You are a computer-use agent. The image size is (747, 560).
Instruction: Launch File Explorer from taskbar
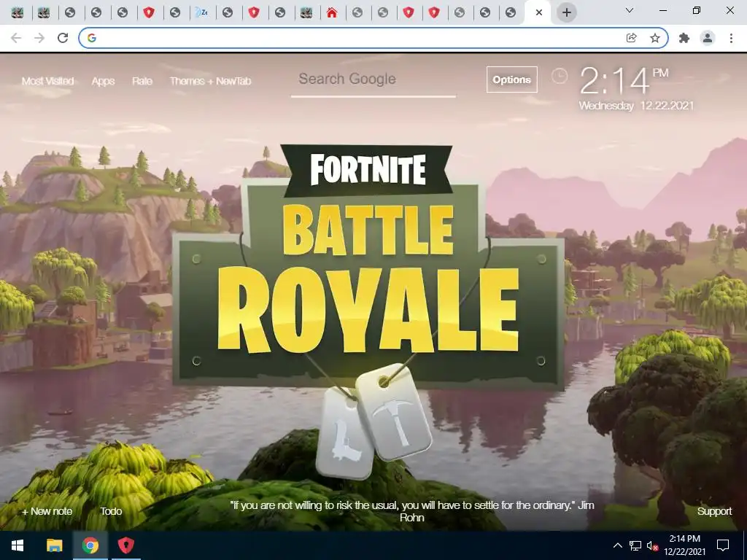54,545
